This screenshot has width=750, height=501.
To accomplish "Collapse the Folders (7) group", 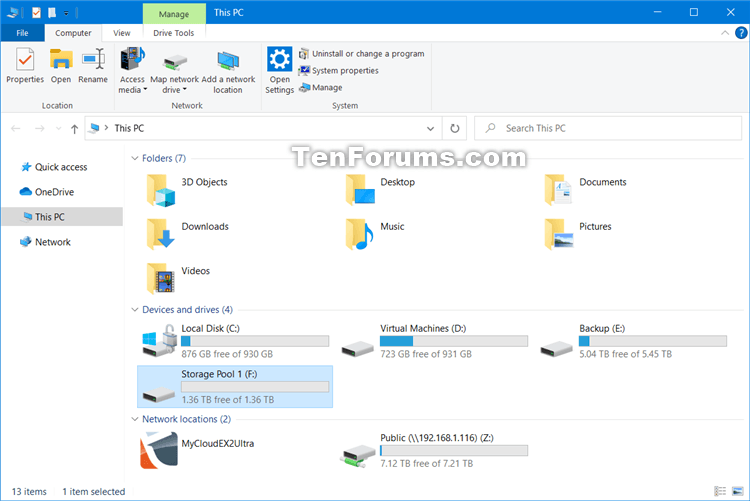I will [135, 158].
